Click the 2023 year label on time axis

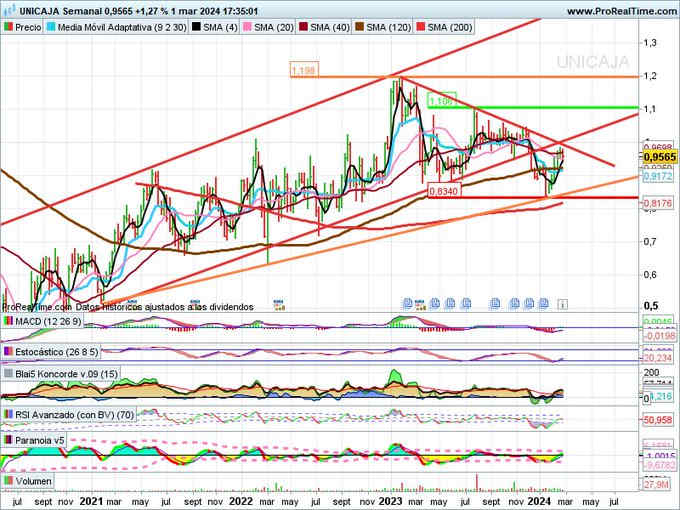click(x=391, y=501)
